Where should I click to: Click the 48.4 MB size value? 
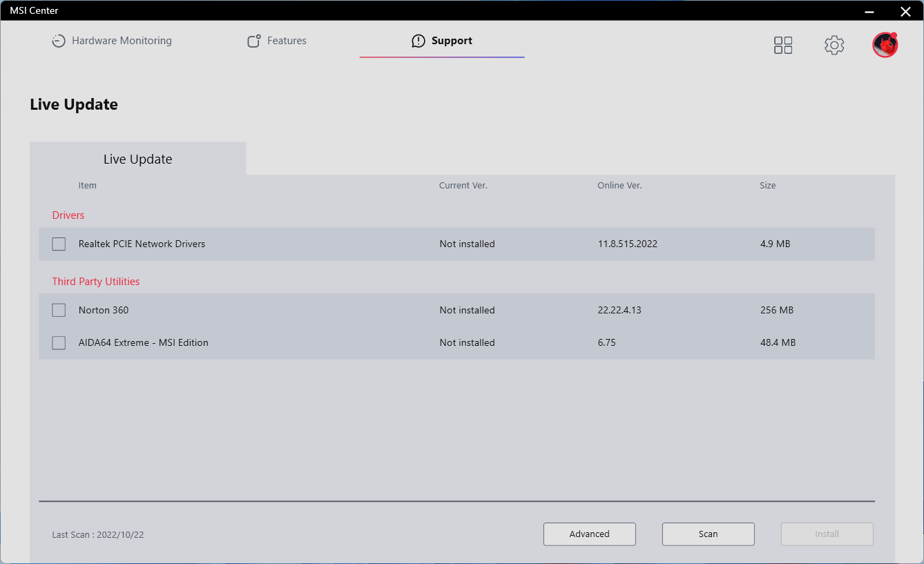778,342
